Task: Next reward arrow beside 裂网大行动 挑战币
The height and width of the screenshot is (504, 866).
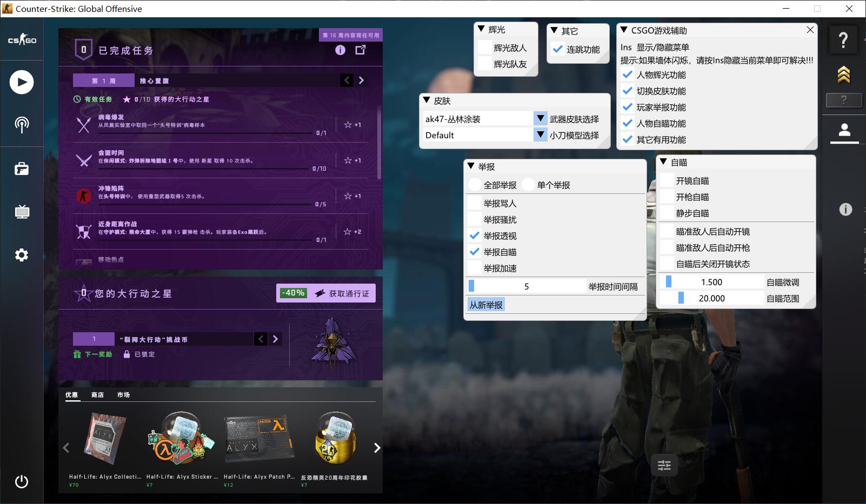Action: [275, 339]
